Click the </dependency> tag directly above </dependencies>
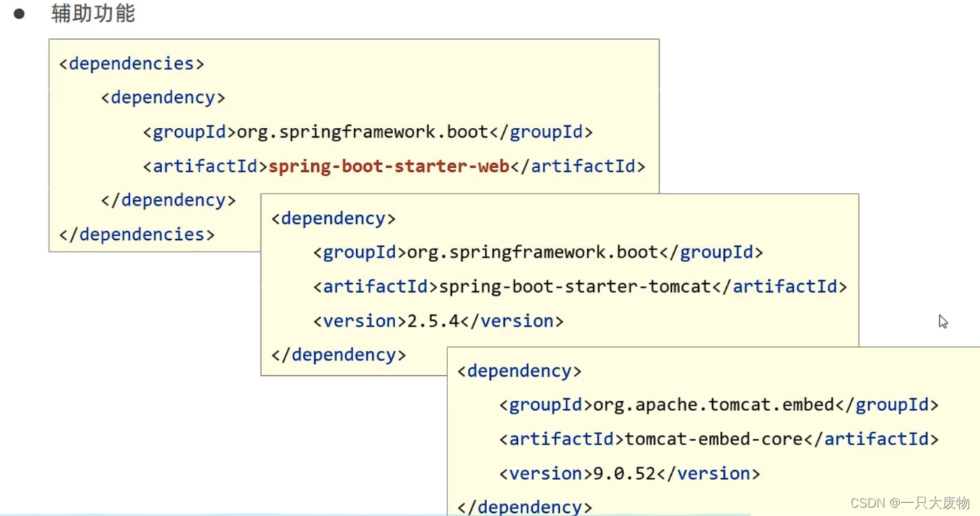This screenshot has height=516, width=980. (x=168, y=201)
